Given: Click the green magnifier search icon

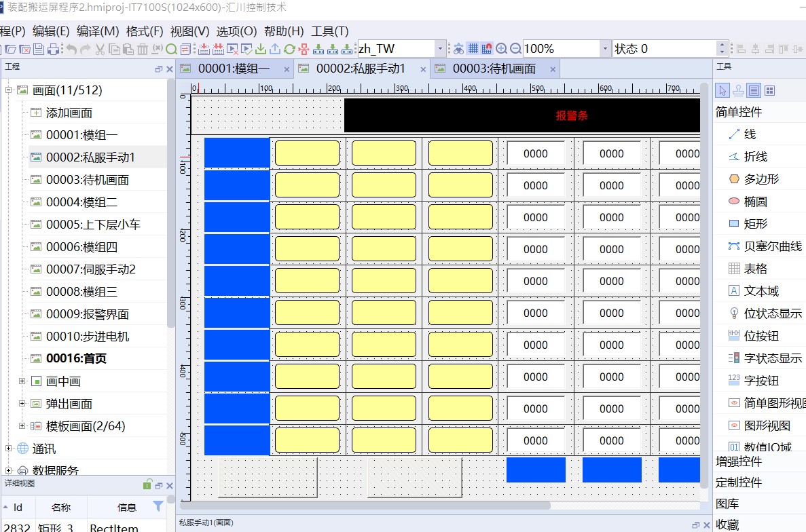Looking at the screenshot, I should [x=171, y=49].
